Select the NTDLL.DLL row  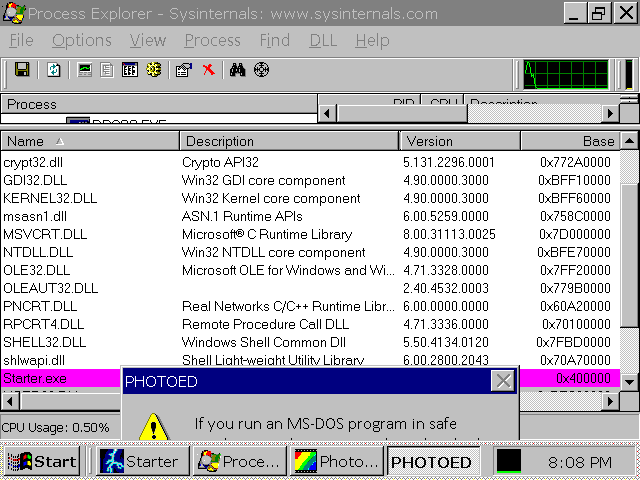[310, 252]
